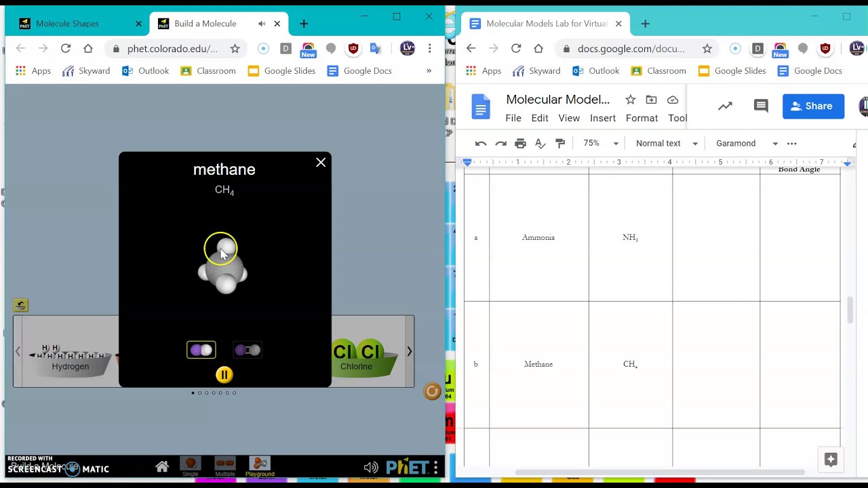Open the Format menu

click(642, 118)
